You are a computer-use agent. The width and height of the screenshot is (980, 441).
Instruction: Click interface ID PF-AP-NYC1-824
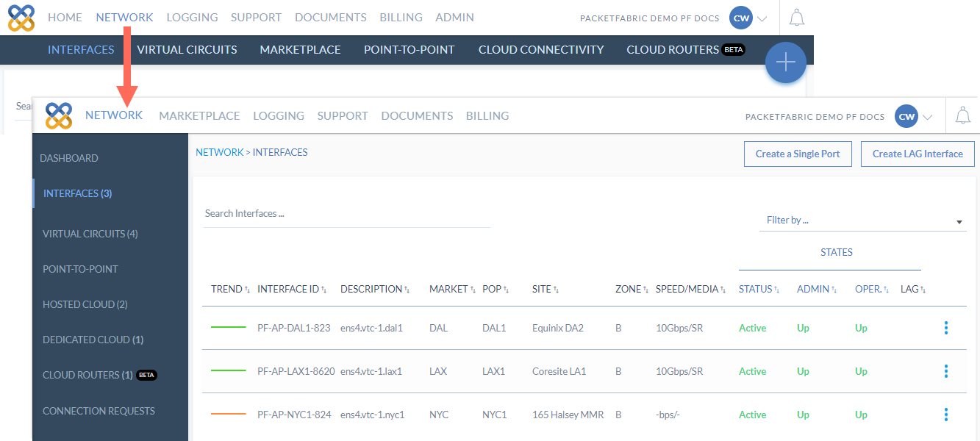tap(294, 415)
